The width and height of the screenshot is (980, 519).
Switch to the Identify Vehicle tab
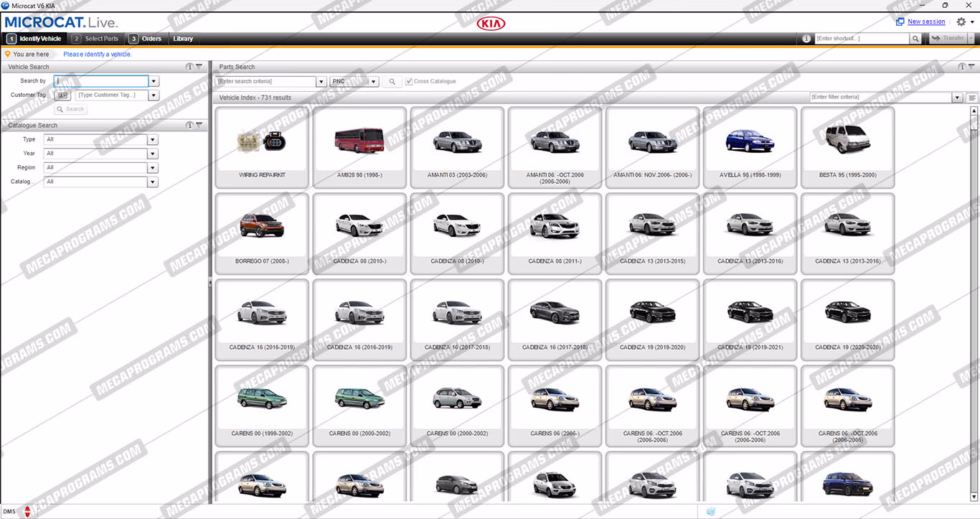[x=34, y=39]
